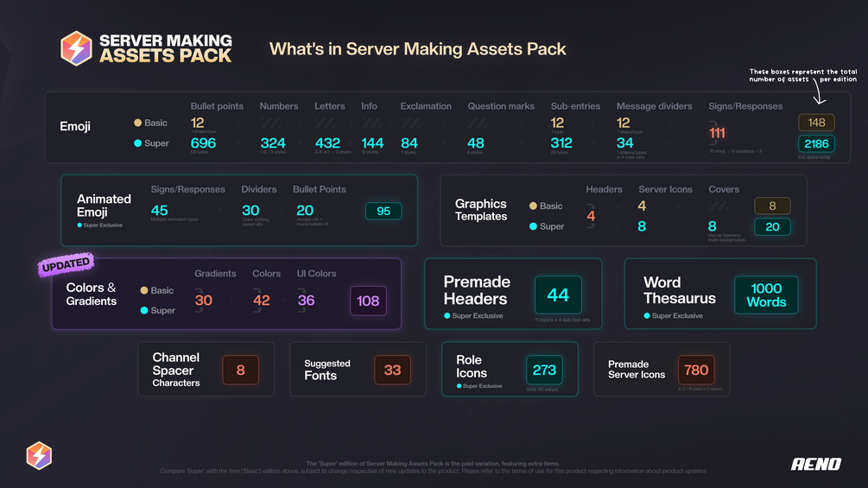The image size is (868, 488).
Task: Click the handwritten note about total assets
Action: (x=803, y=75)
